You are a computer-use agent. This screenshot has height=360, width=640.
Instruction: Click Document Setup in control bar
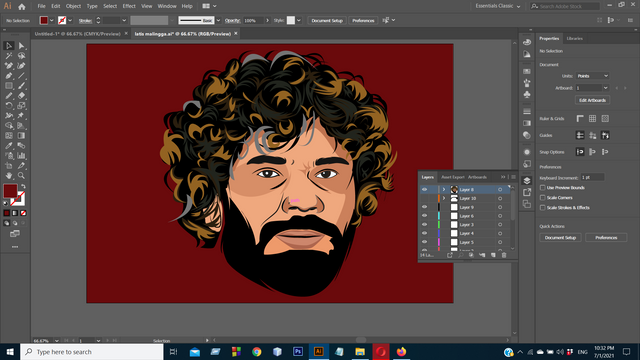pos(327,20)
